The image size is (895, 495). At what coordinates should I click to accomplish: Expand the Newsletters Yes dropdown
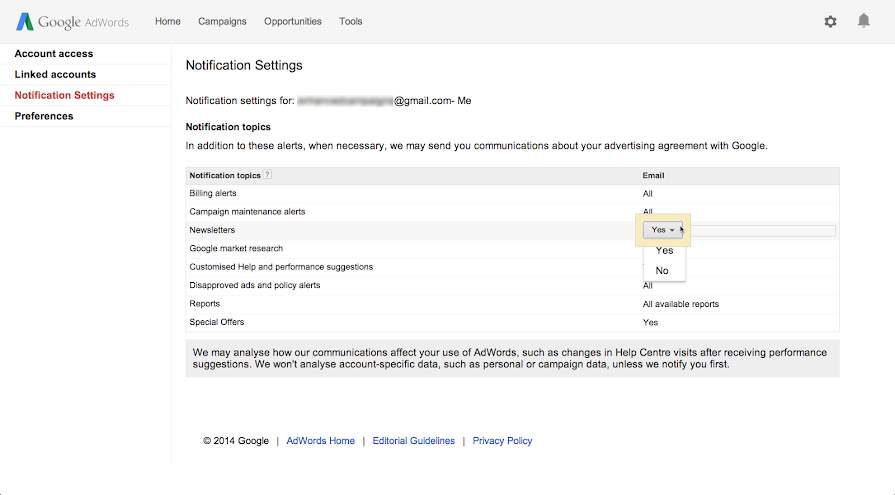[x=663, y=230]
